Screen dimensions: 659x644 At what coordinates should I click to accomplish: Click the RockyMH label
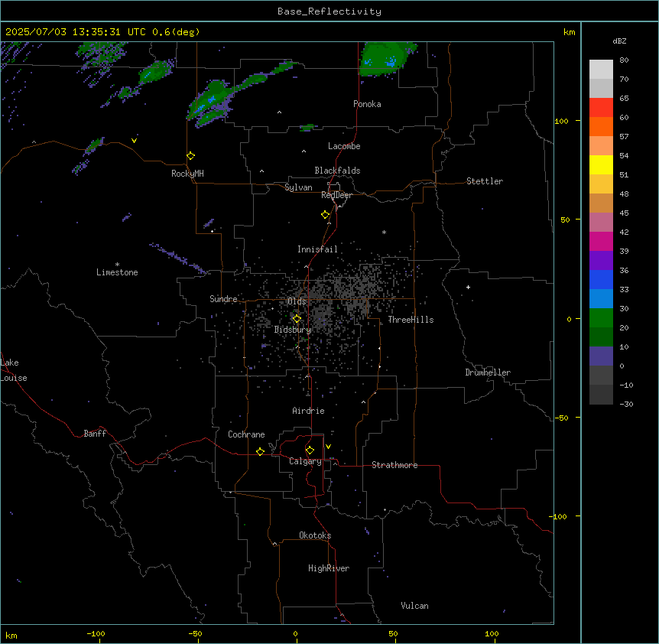187,174
